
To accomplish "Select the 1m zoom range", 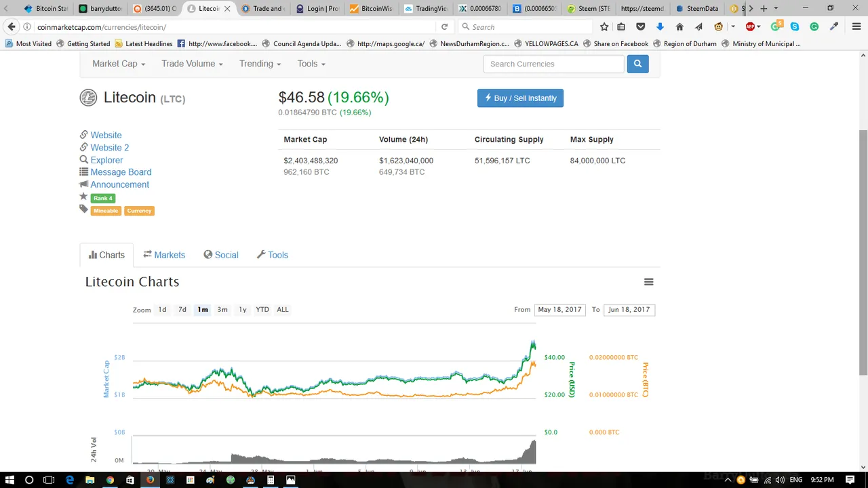I will [203, 310].
